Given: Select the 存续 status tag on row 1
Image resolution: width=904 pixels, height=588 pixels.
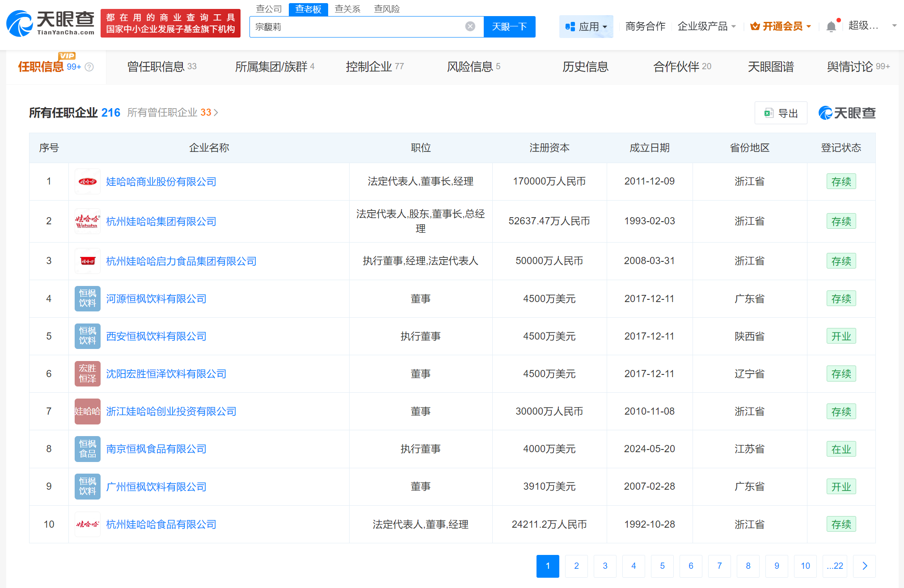Looking at the screenshot, I should (841, 181).
